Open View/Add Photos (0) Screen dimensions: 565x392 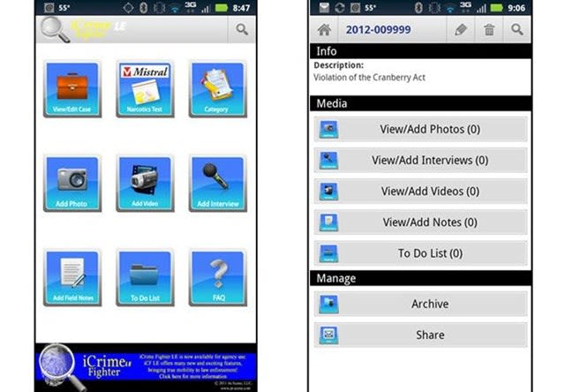420,129
